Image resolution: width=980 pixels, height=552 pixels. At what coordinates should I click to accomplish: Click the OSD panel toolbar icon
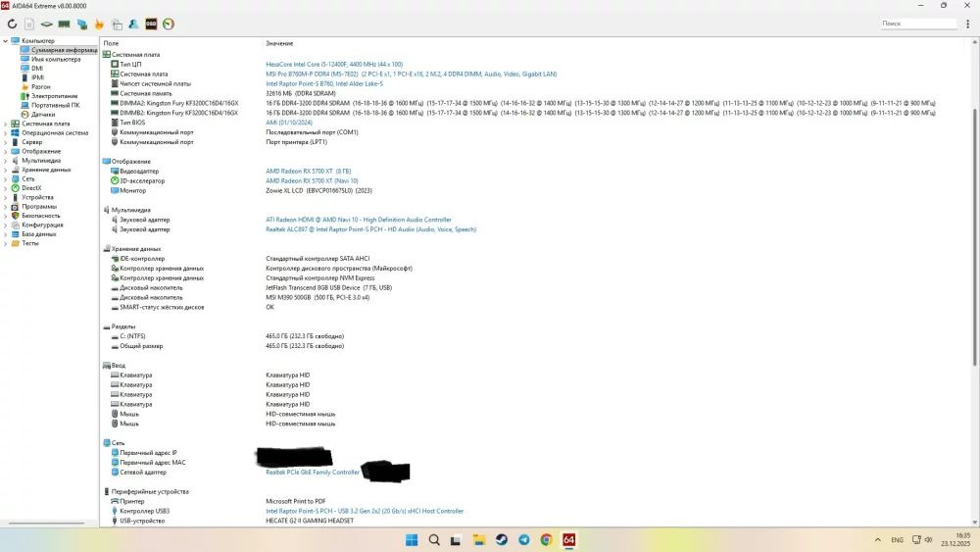pyautogui.click(x=151, y=24)
